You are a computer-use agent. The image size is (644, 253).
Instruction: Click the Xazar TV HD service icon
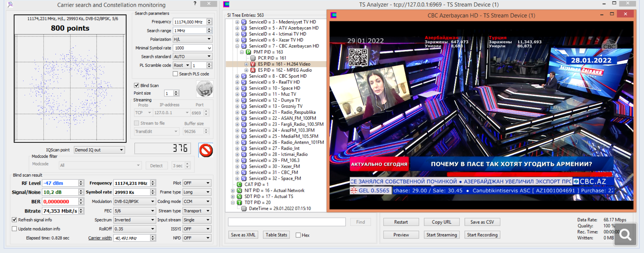pos(244,40)
